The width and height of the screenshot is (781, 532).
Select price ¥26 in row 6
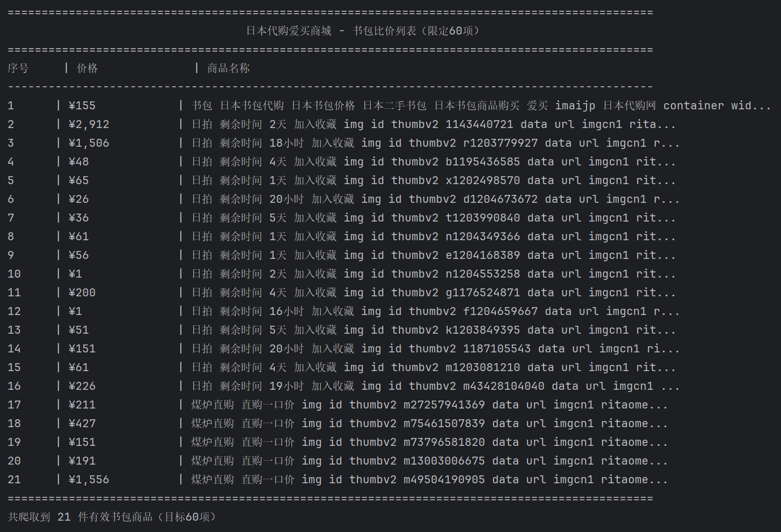point(79,199)
